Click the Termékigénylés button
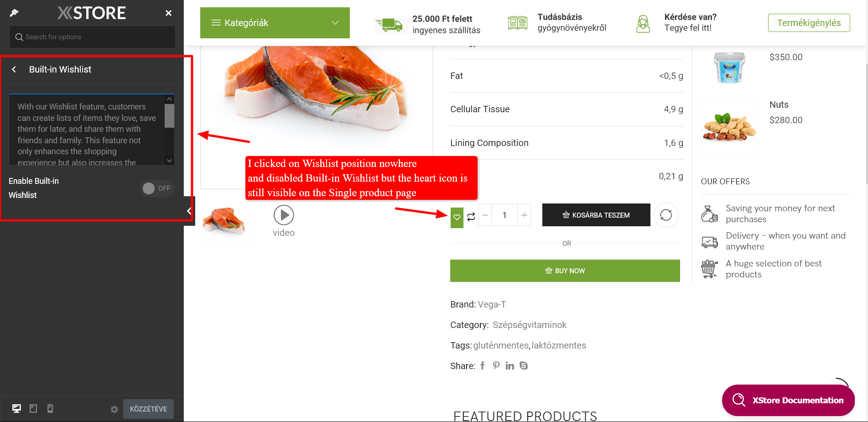This screenshot has width=868, height=422. point(809,23)
